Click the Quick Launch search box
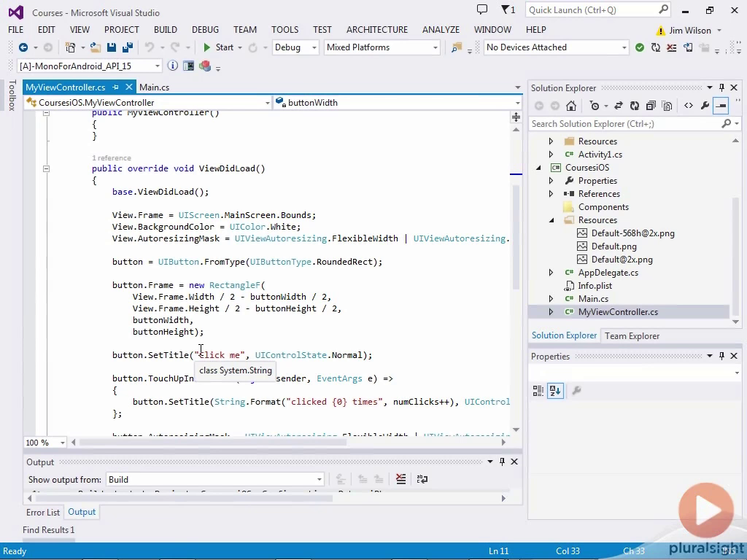 click(x=598, y=10)
